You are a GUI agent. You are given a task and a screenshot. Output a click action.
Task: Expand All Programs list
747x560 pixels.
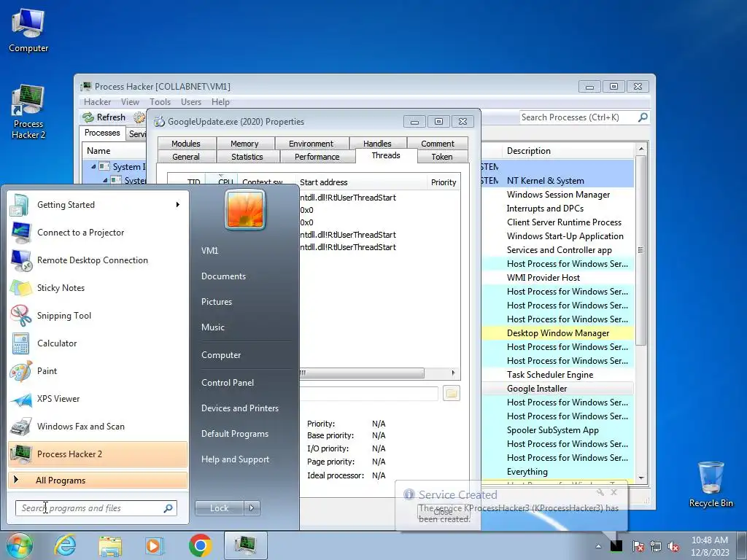[98, 481]
